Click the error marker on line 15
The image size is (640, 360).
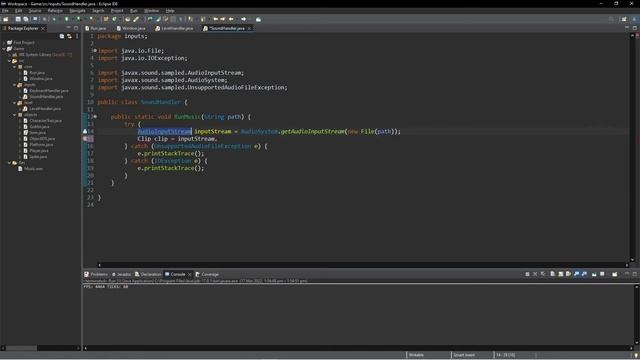point(85,139)
